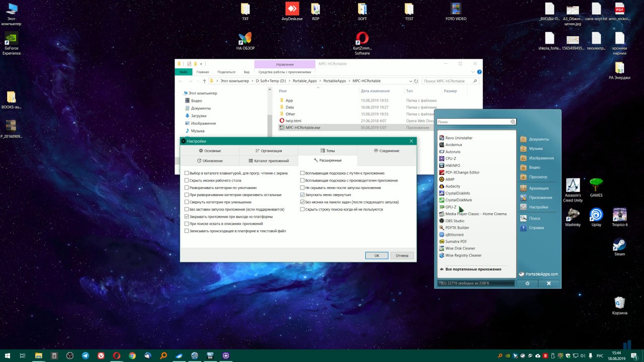Expand address bar history dropdown in Explorer
Image resolution: width=644 pixels, height=362 pixels.
(x=410, y=81)
